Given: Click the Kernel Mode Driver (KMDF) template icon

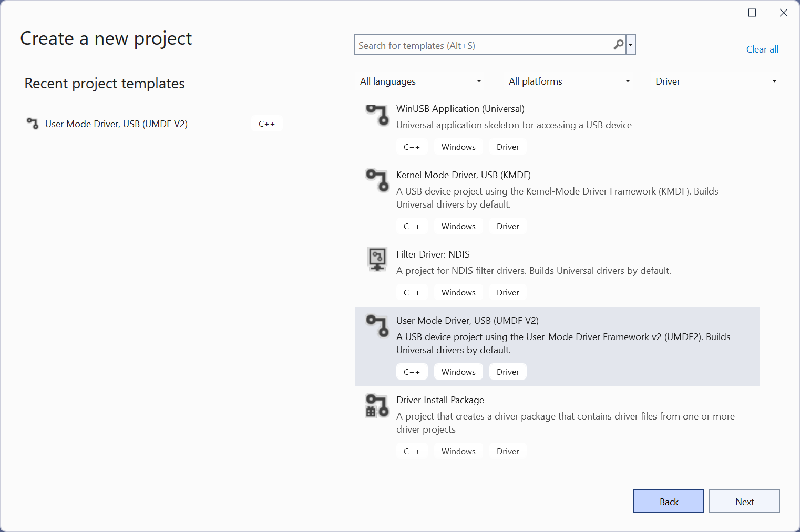Looking at the screenshot, I should click(x=377, y=181).
